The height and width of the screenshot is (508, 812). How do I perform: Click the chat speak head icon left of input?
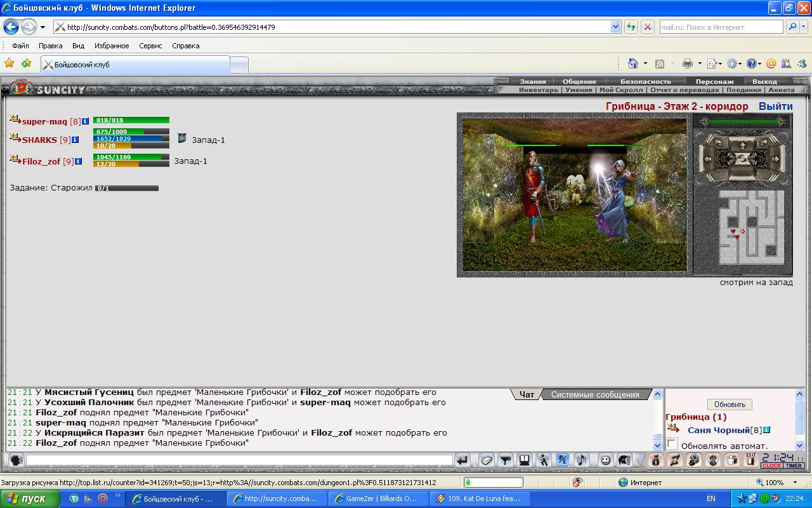(17, 460)
